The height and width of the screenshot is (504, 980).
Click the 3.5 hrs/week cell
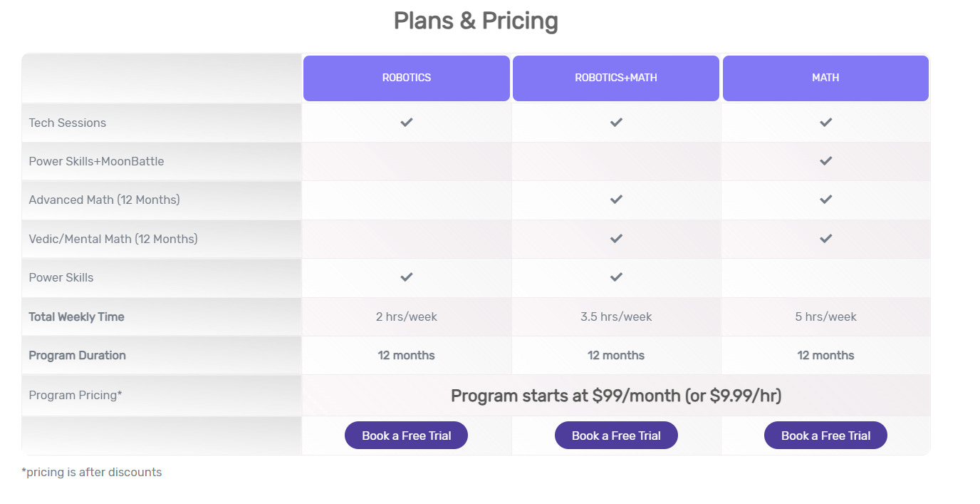[616, 317]
